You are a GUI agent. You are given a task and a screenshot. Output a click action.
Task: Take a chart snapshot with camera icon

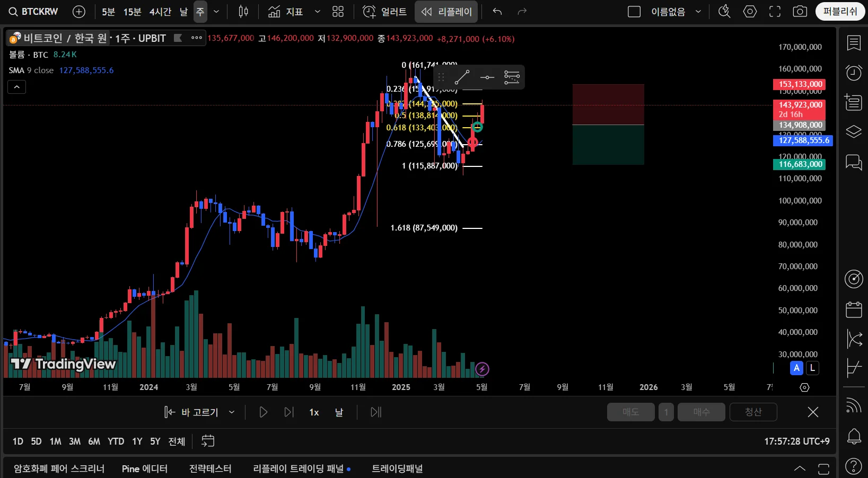tap(800, 12)
